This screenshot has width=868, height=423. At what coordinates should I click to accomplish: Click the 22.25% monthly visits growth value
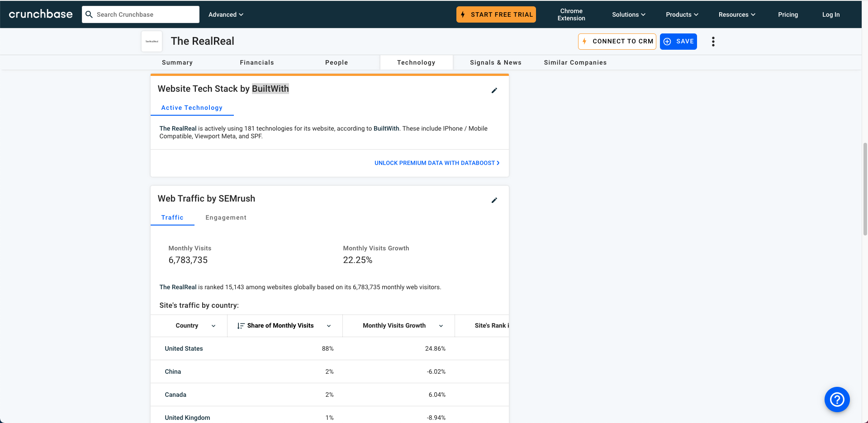358,260
